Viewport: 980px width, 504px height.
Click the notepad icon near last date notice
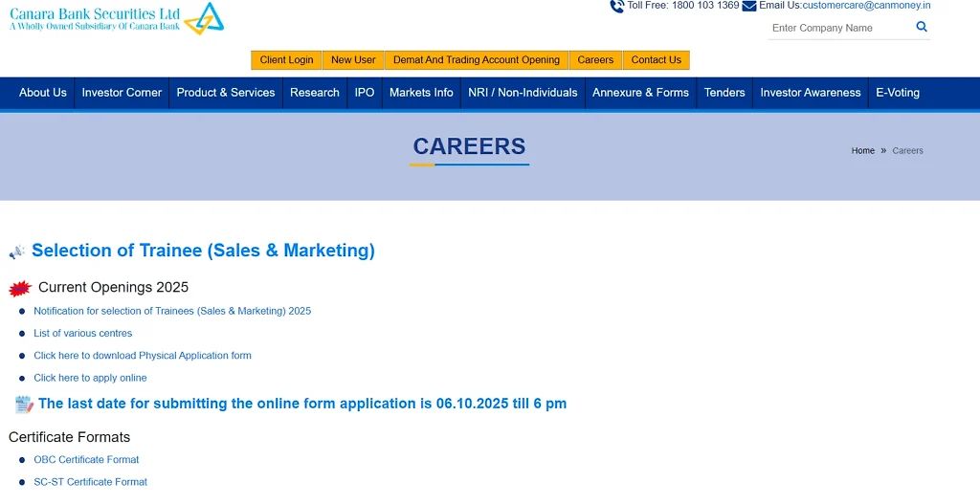[x=24, y=405]
